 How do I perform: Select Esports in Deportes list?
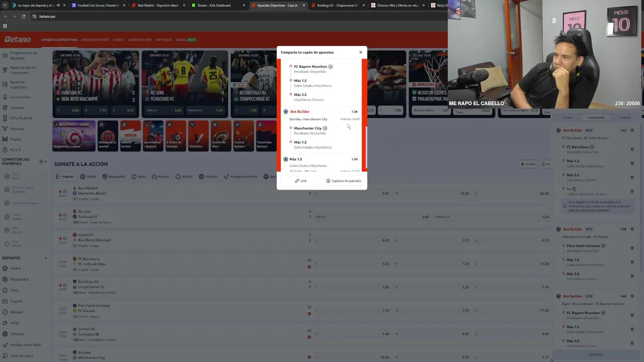coord(17,301)
